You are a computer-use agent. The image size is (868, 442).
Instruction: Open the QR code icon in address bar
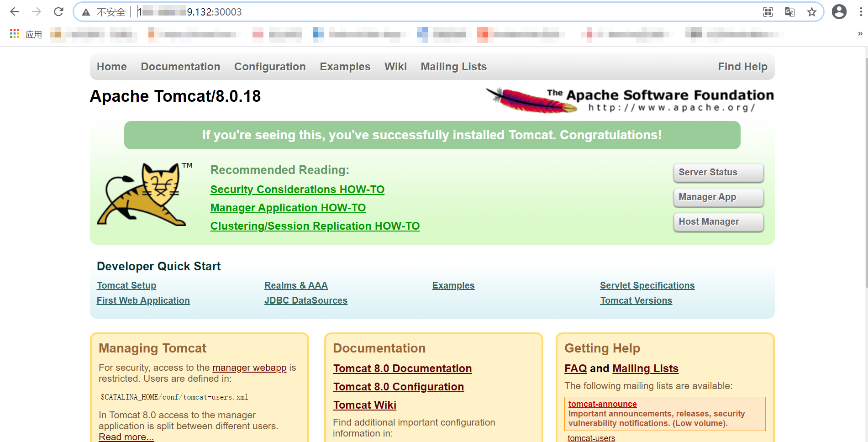[768, 12]
